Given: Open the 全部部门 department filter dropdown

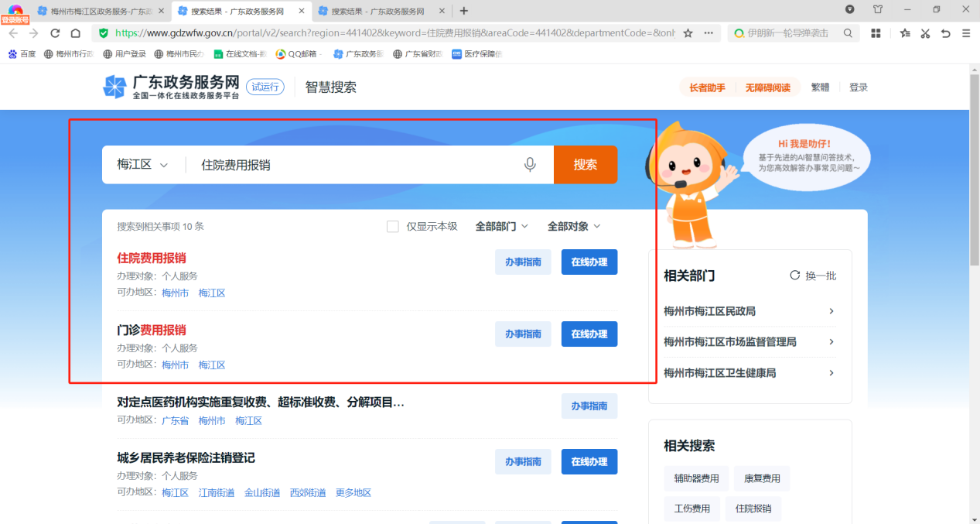Looking at the screenshot, I should pos(501,226).
